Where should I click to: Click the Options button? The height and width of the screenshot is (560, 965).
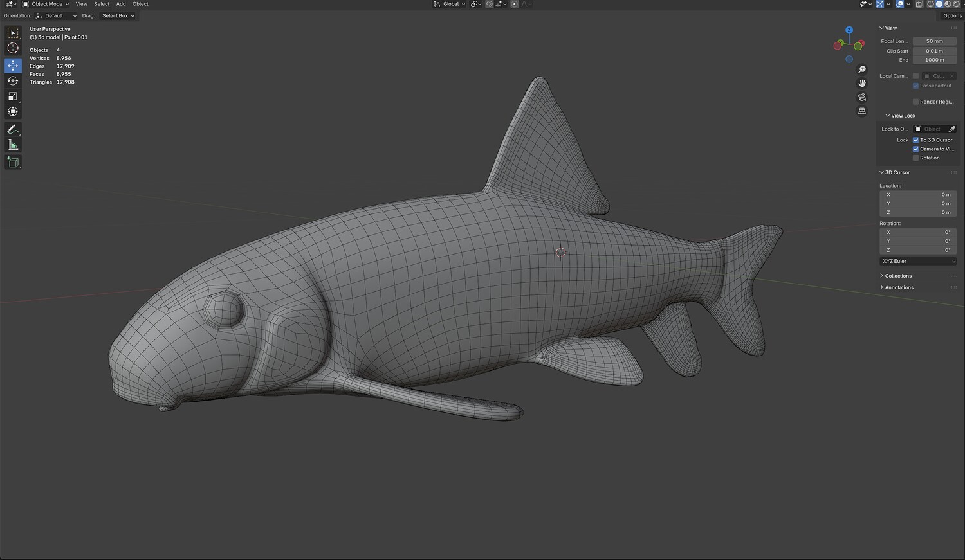coord(952,15)
